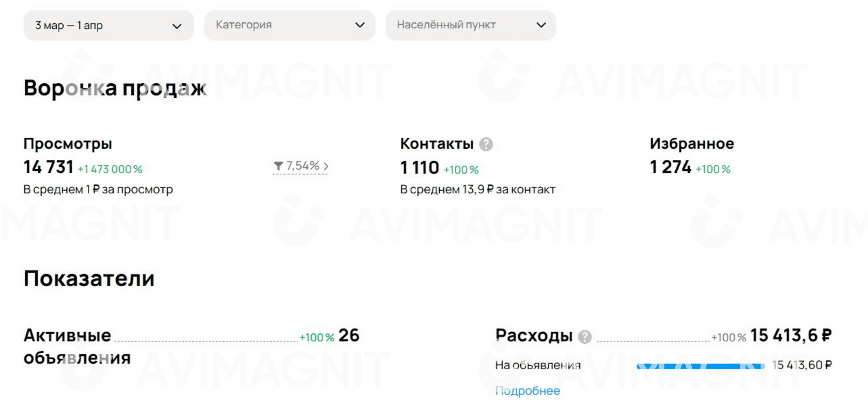Select the Просмотры value 14 731
Viewport: 868px width, 409px height.
pos(48,167)
